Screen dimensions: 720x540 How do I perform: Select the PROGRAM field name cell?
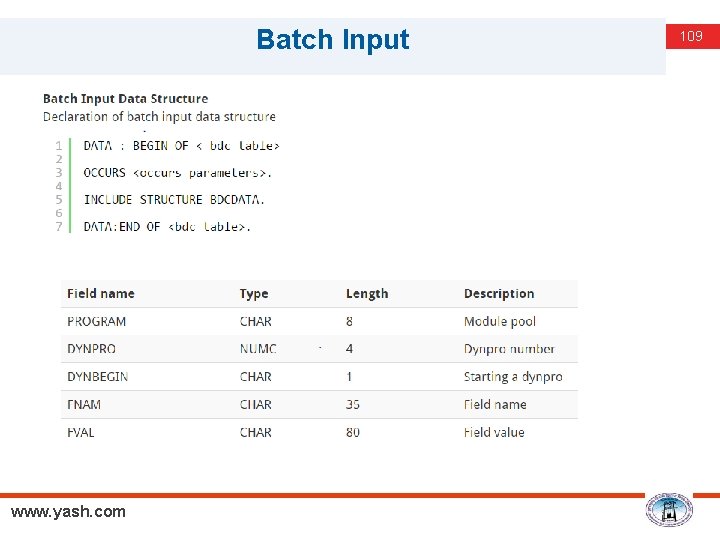click(96, 321)
